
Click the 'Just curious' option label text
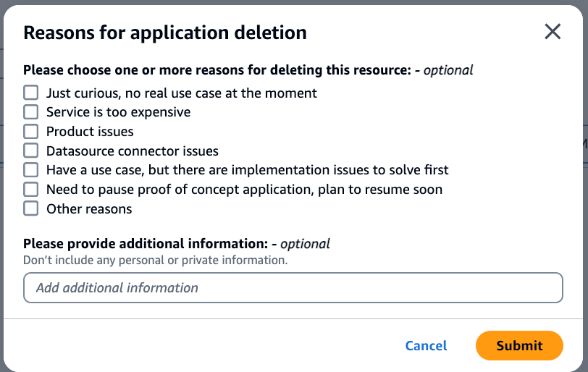181,93
